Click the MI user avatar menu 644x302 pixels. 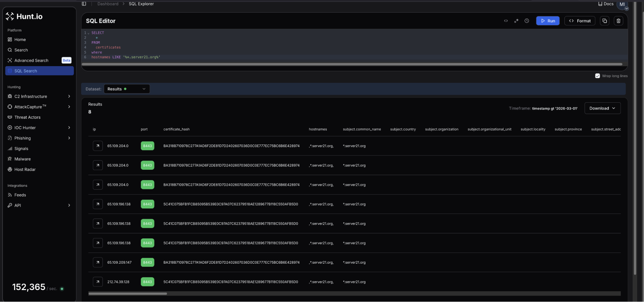622,5
